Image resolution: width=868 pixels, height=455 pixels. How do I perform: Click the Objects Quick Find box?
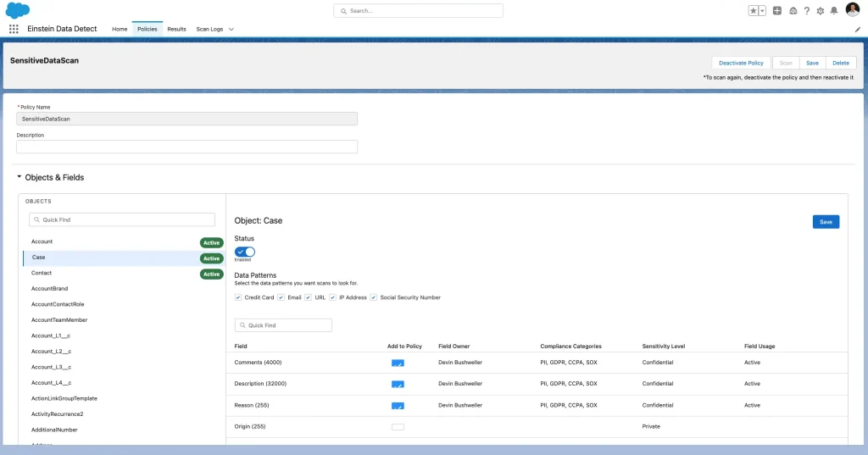(x=122, y=219)
